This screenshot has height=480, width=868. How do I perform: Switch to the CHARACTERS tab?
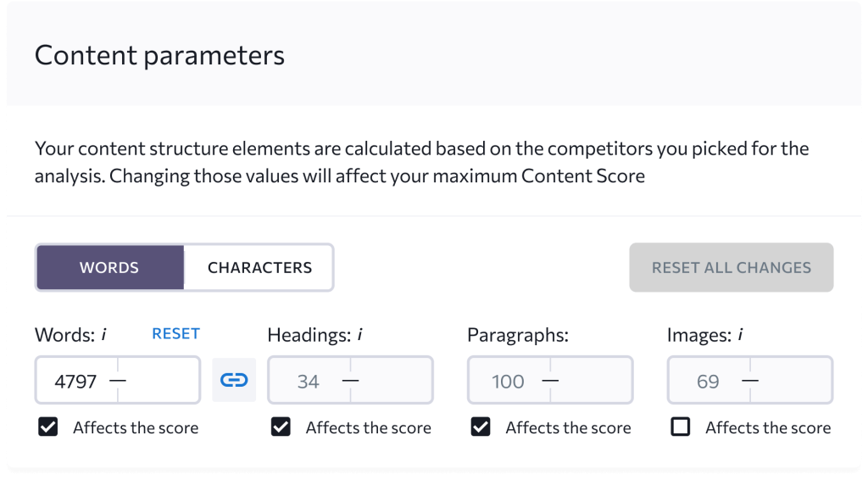[x=259, y=267]
